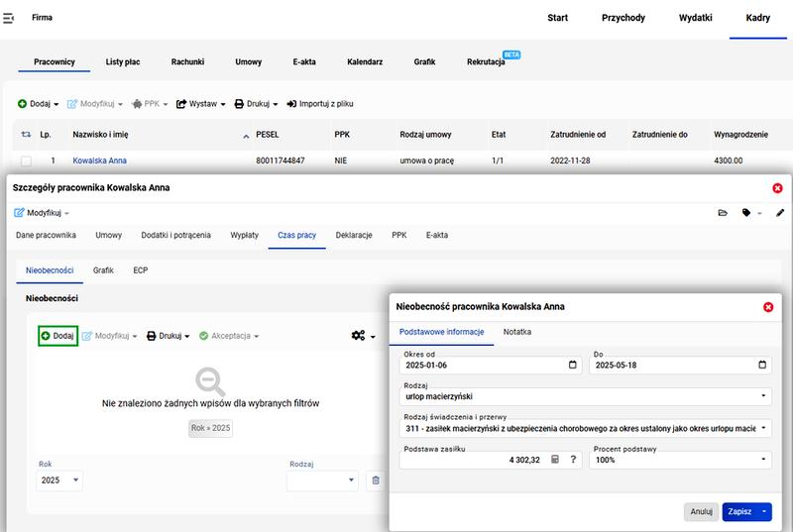Open the Procent podstawy 100% dropdown
The width and height of the screenshot is (793, 532).
pyautogui.click(x=680, y=460)
